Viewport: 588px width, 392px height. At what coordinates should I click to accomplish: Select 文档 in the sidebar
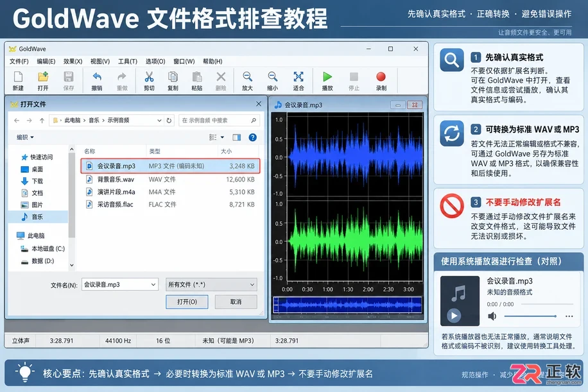(x=32, y=193)
